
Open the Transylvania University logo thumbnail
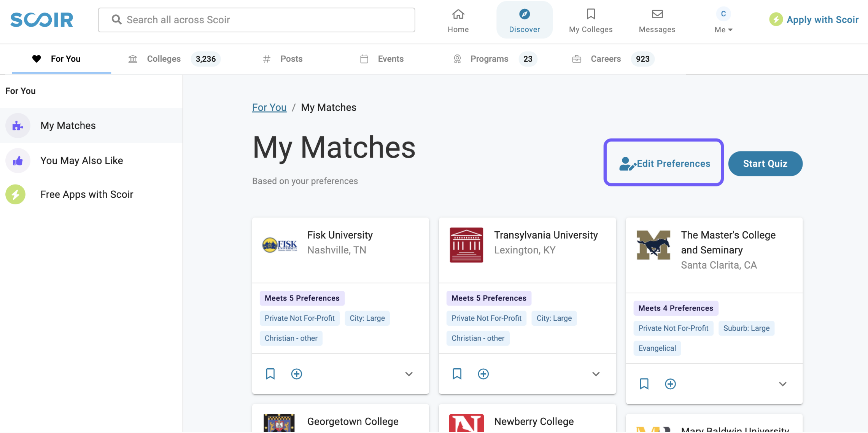point(466,245)
